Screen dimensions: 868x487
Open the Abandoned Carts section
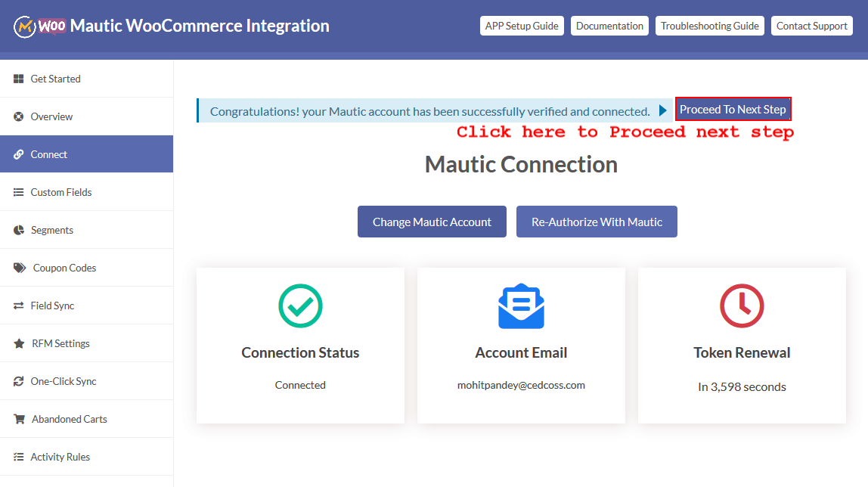(x=86, y=419)
